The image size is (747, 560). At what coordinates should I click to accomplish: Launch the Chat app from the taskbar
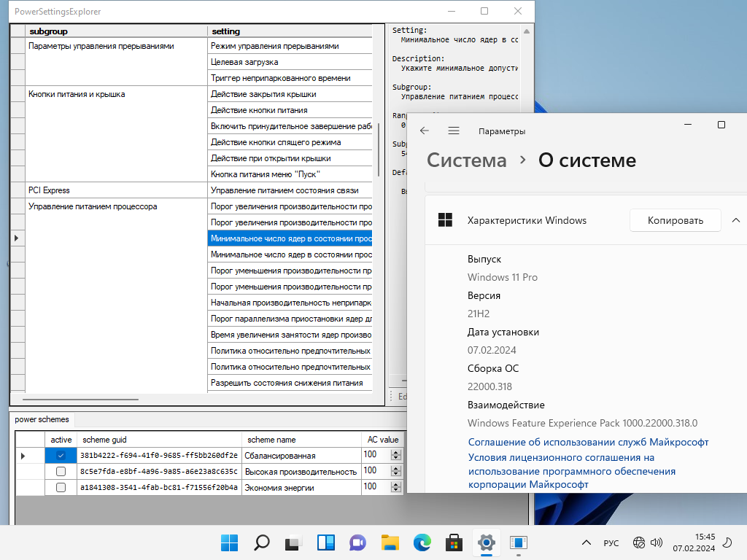coord(357,542)
